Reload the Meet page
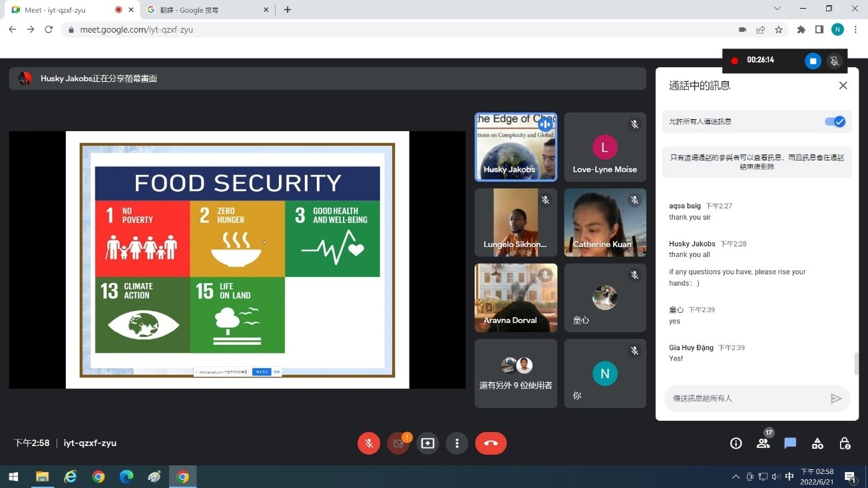 [x=49, y=29]
